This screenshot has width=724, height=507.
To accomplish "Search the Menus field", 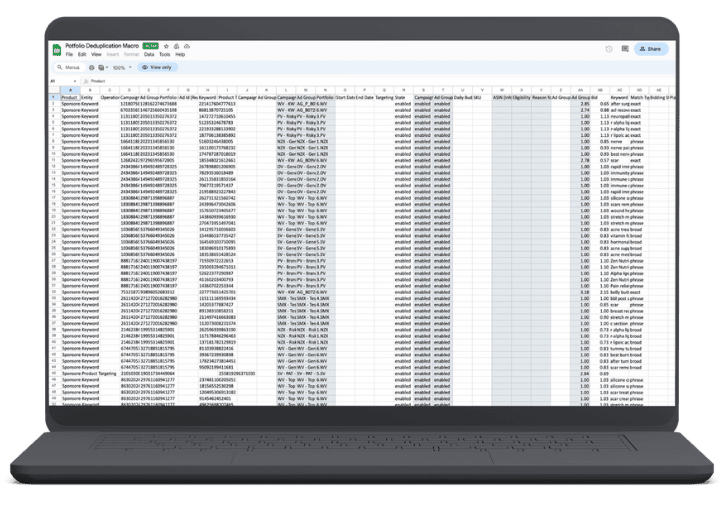I will [69, 67].
